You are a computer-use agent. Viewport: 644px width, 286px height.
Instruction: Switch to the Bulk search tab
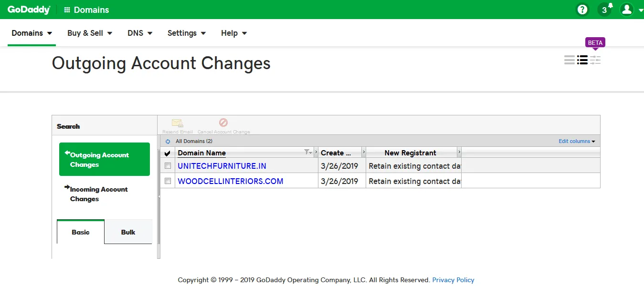click(x=128, y=232)
